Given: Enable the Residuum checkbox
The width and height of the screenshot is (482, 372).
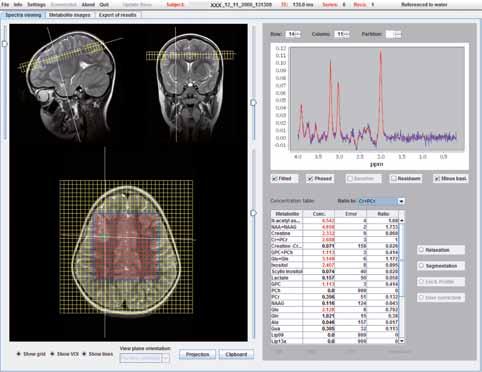Looking at the screenshot, I should (394, 179).
